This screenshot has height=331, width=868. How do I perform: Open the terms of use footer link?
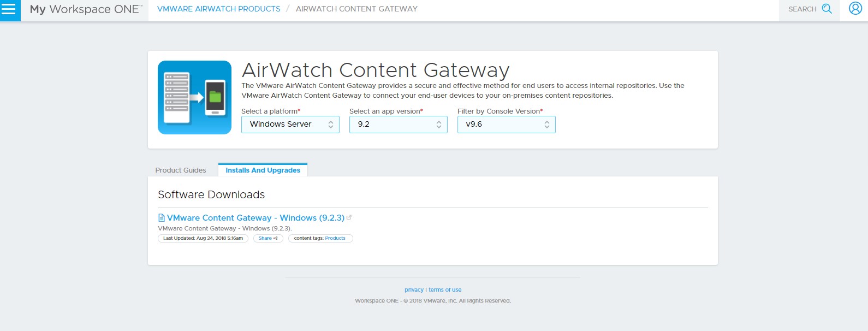click(445, 290)
